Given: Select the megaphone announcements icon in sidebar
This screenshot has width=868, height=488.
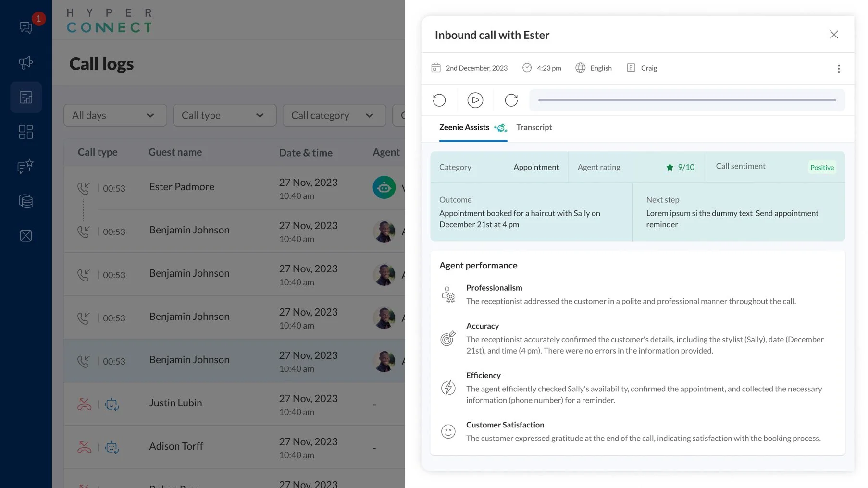Looking at the screenshot, I should (x=26, y=62).
